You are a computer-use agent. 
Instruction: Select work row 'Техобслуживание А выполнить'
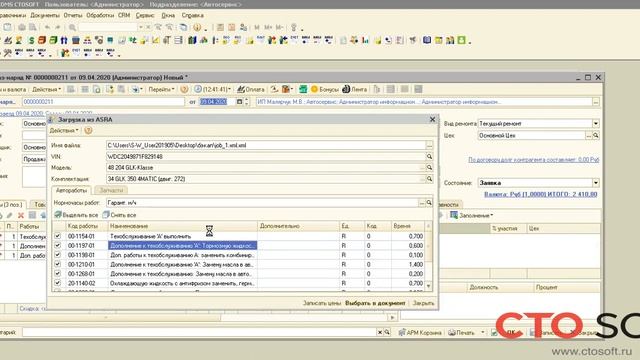coord(182,236)
